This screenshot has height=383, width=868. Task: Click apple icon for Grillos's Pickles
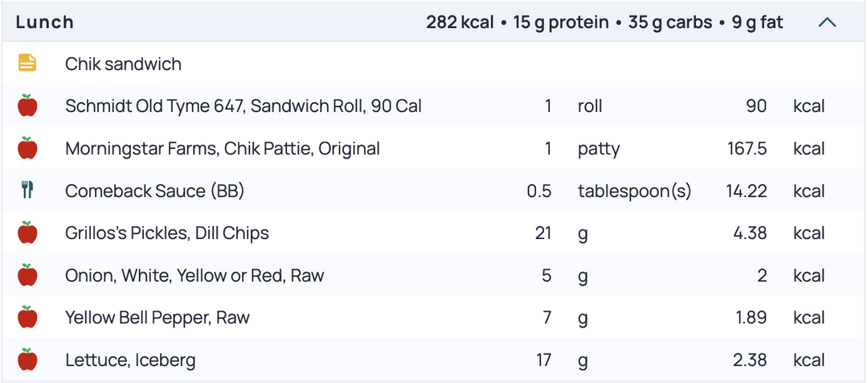(x=27, y=233)
